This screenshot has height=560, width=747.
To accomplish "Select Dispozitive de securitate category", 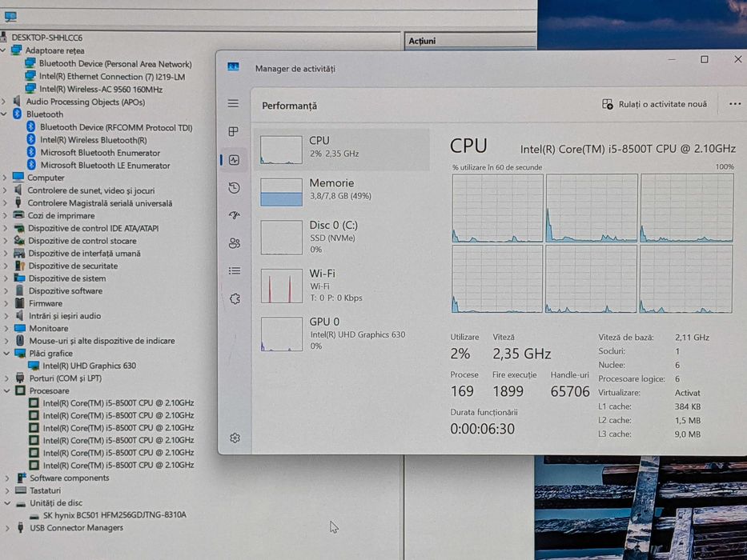I will click(x=73, y=266).
